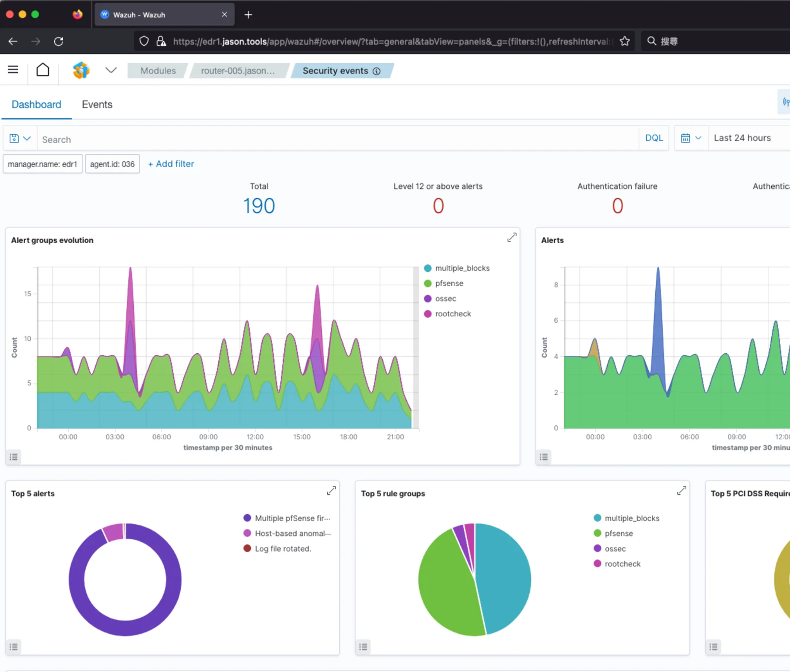Close the Wazuh browser tab

(x=225, y=15)
